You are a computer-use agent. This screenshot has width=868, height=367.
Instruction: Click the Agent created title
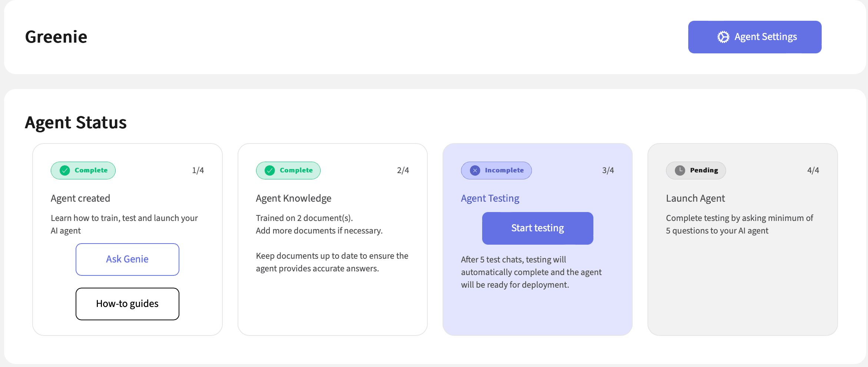click(x=80, y=198)
